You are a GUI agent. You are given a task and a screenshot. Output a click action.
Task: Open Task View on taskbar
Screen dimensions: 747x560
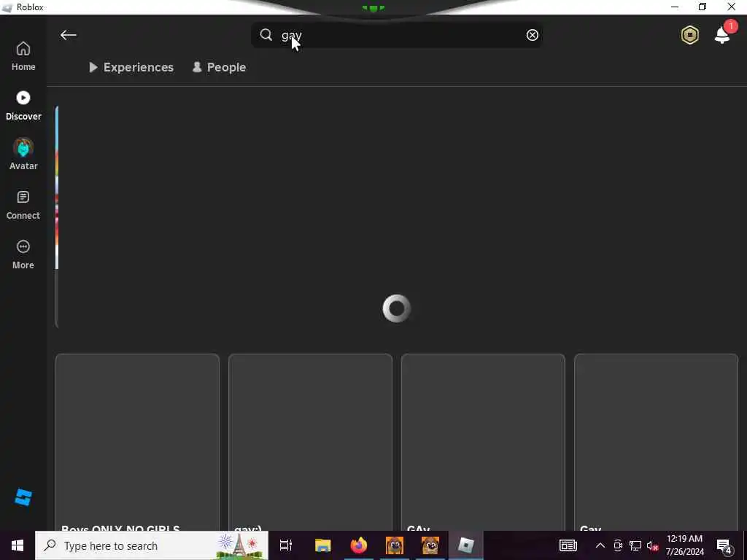[x=286, y=545]
